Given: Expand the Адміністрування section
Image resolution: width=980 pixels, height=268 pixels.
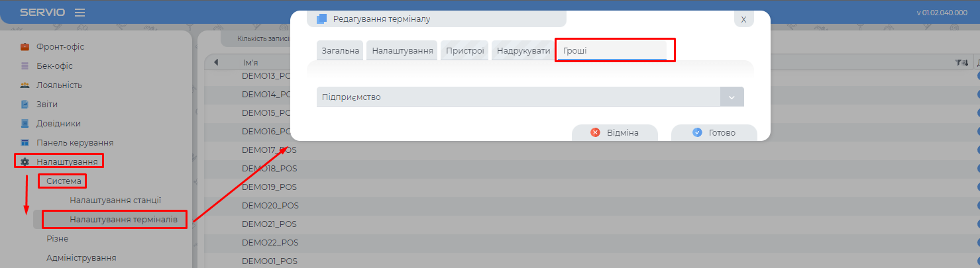Looking at the screenshot, I should [81, 258].
